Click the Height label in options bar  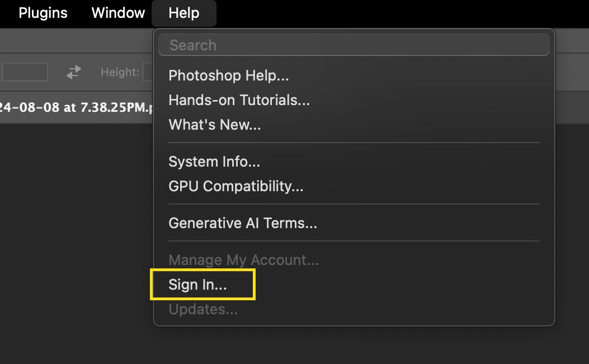pyautogui.click(x=120, y=72)
